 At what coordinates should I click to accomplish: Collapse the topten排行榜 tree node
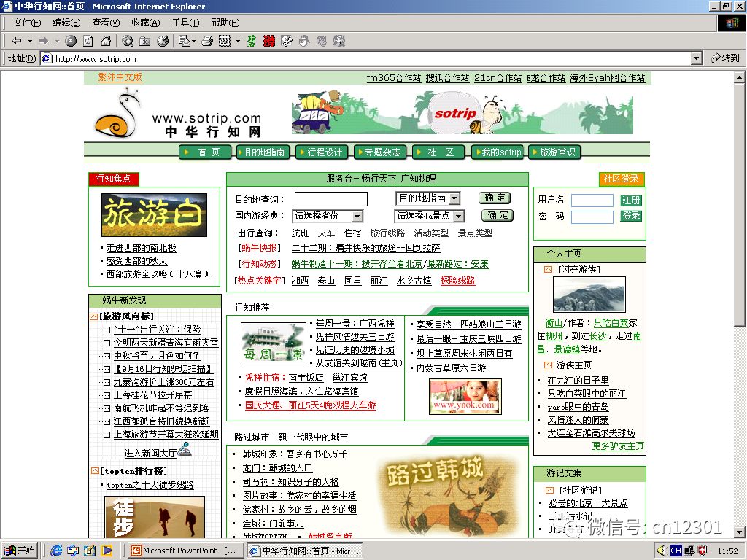click(x=94, y=471)
